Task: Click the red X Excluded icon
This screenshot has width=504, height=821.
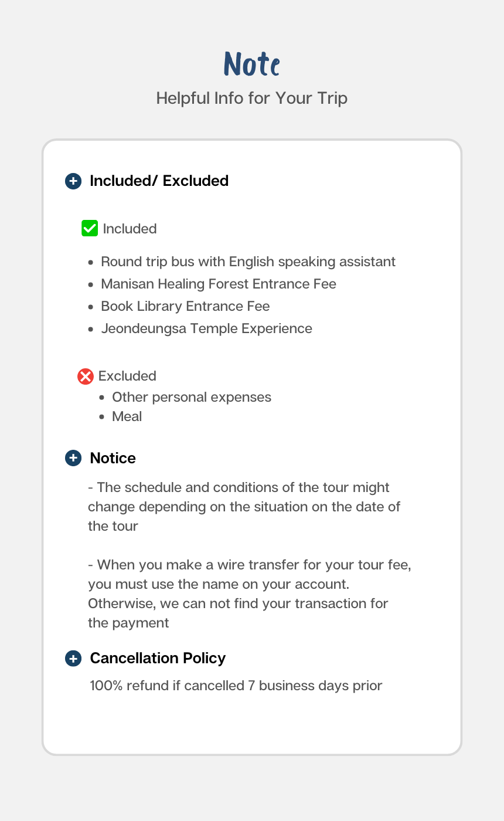Action: click(86, 376)
